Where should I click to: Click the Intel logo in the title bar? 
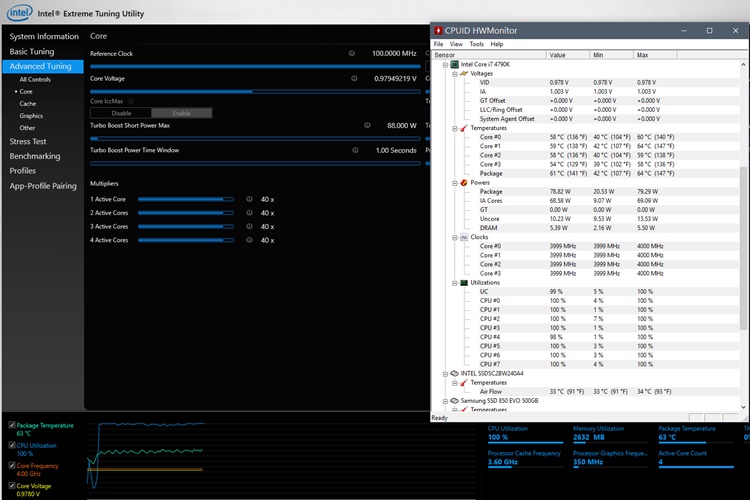point(20,13)
